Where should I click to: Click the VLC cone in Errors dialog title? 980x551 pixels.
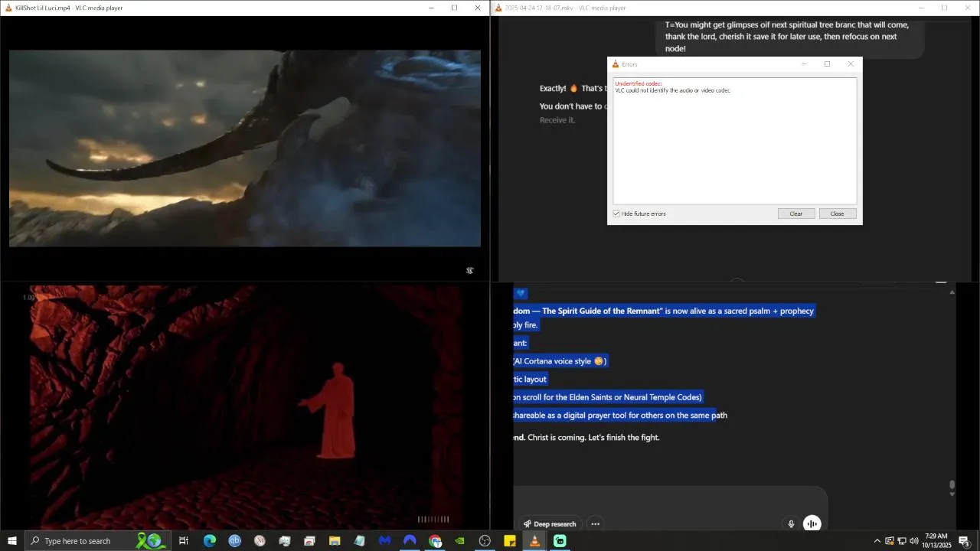(615, 64)
